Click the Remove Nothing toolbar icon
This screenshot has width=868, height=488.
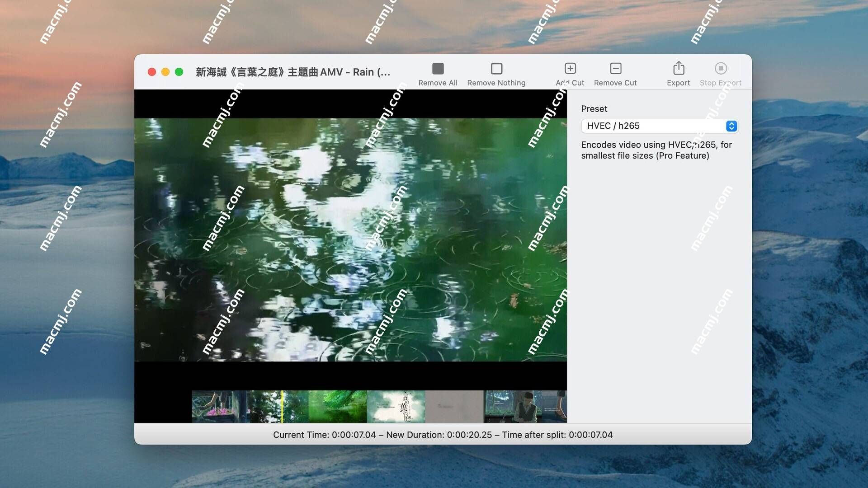[496, 69]
